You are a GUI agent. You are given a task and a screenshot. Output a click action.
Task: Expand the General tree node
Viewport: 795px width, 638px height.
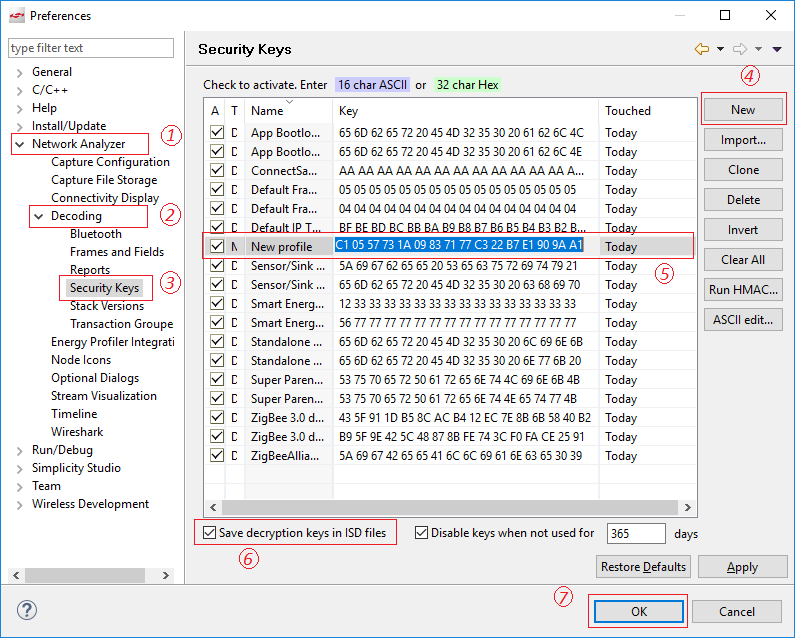coord(19,73)
